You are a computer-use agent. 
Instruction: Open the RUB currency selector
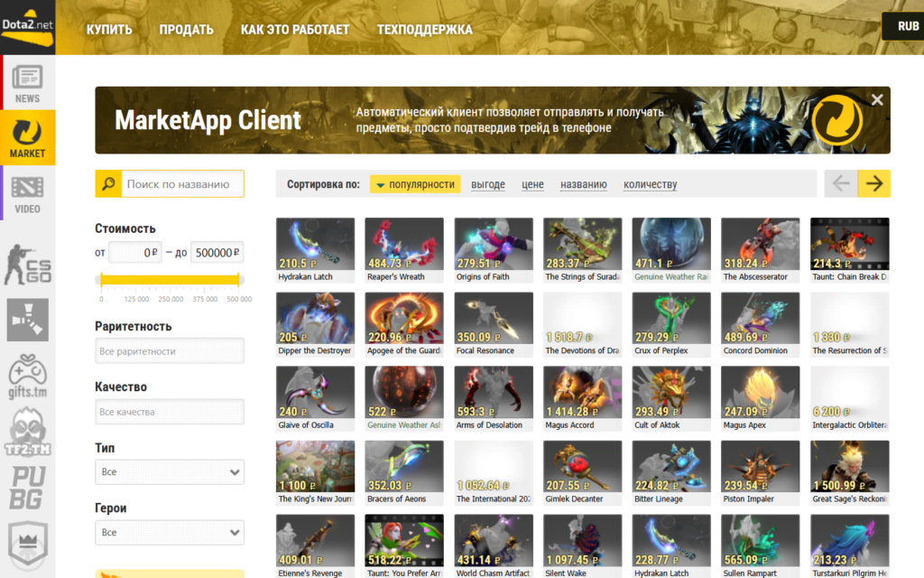click(902, 26)
